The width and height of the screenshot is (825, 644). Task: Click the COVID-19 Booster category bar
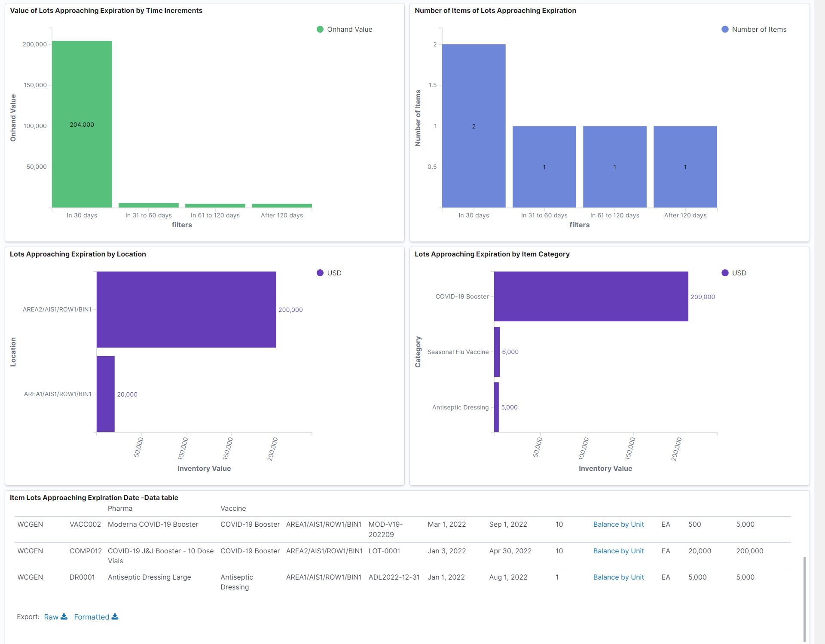591,296
